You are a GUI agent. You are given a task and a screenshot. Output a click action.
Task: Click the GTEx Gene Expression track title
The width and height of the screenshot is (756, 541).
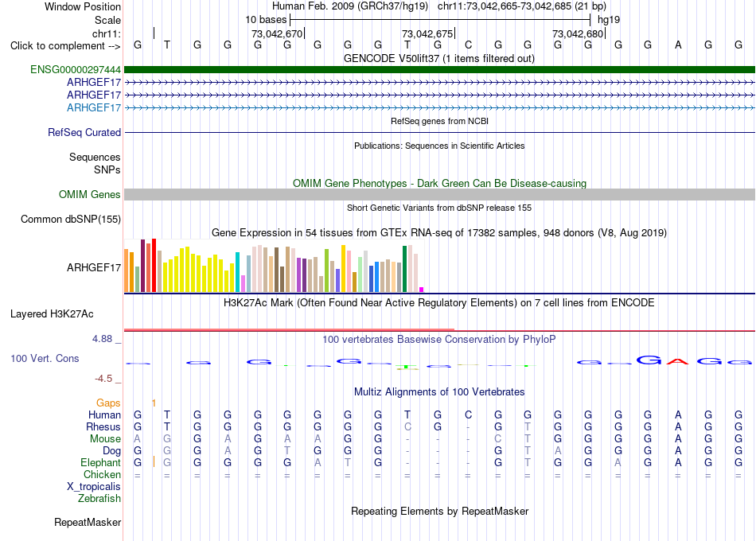(439, 233)
